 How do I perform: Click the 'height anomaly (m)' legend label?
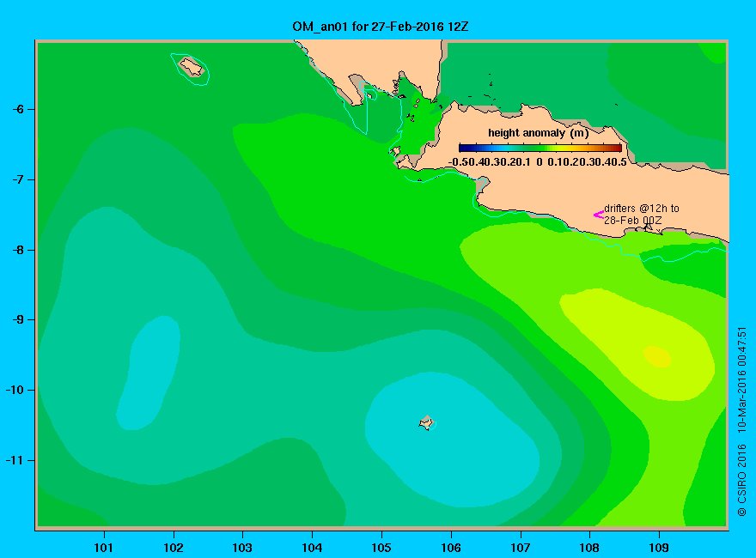tap(538, 133)
